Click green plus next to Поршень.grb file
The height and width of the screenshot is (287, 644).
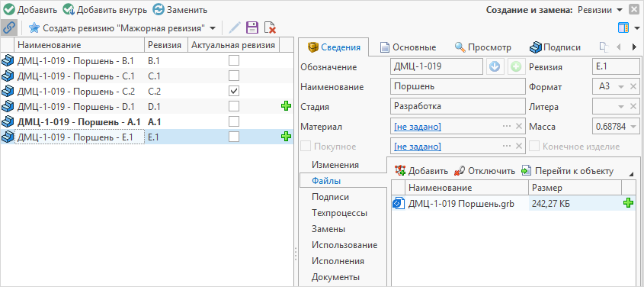coord(629,203)
